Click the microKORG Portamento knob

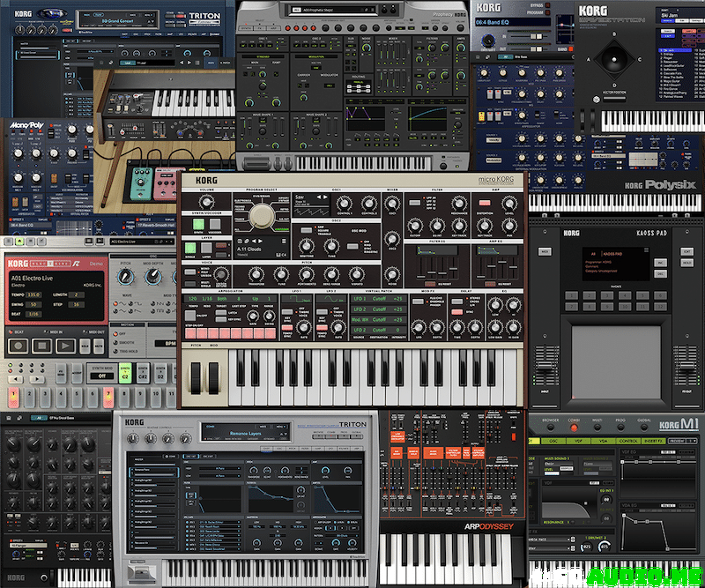coord(307,273)
